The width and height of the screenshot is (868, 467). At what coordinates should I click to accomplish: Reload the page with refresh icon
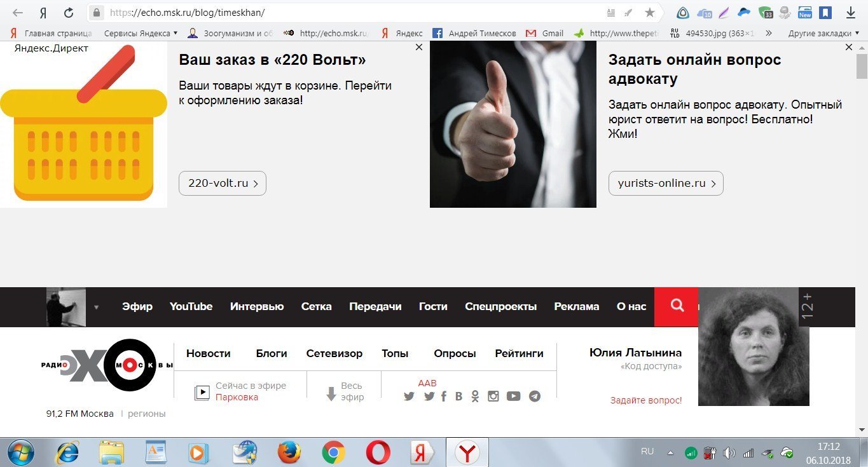(x=68, y=13)
